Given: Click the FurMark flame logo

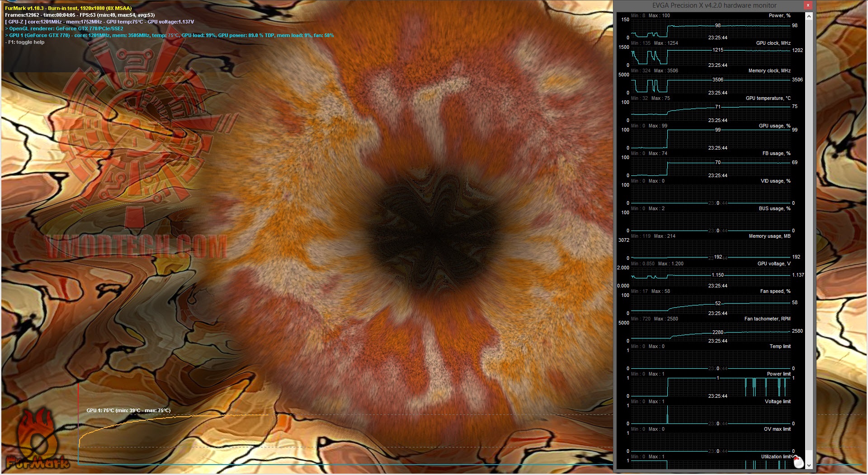Looking at the screenshot, I should tap(38, 439).
